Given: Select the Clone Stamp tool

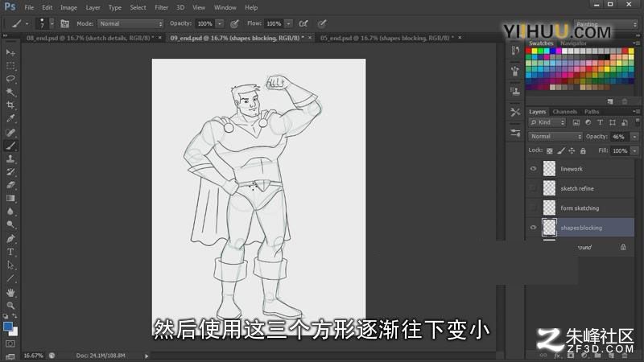Looking at the screenshot, I should click(10, 158).
